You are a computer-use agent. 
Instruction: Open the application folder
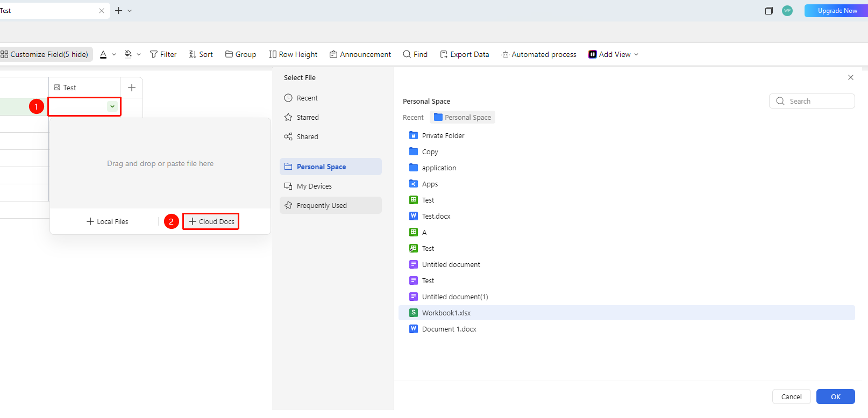[x=627, y=168]
